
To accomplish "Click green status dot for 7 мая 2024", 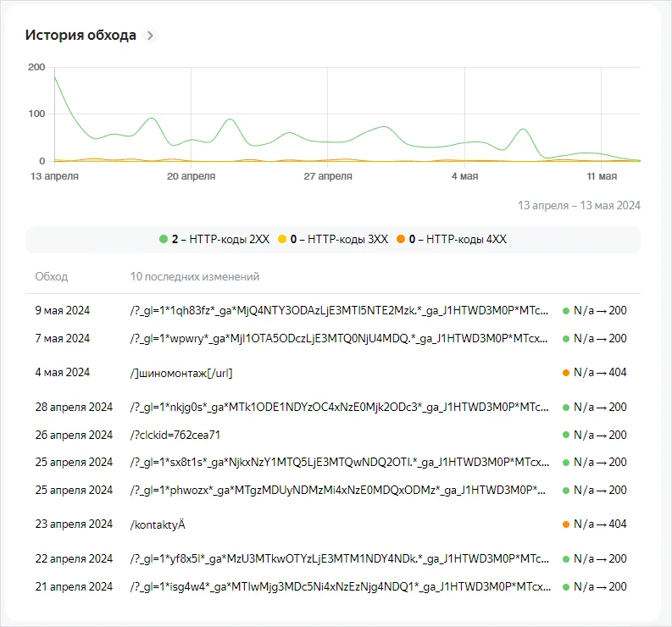I will [566, 339].
